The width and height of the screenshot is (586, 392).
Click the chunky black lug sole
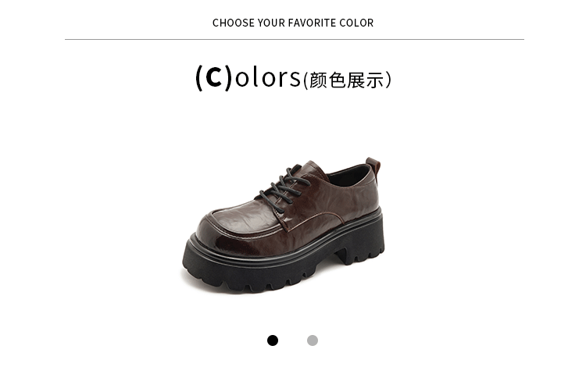(284, 262)
